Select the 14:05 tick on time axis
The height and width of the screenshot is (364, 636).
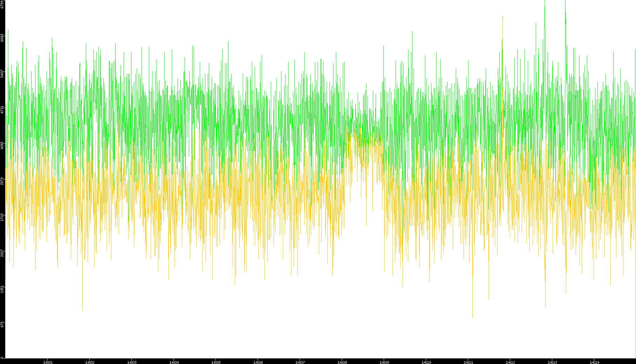216,362
